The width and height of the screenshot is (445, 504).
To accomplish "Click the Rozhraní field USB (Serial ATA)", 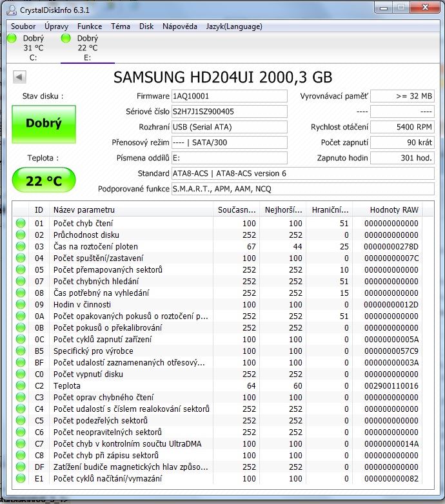I will 229,127.
